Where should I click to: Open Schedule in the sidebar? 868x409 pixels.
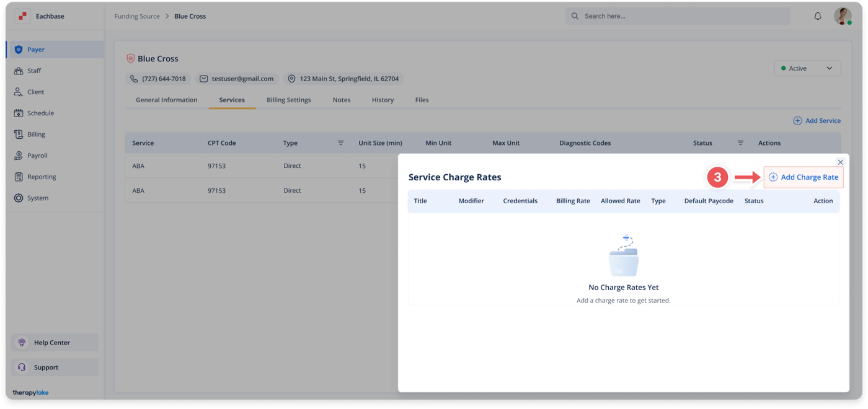tap(40, 113)
